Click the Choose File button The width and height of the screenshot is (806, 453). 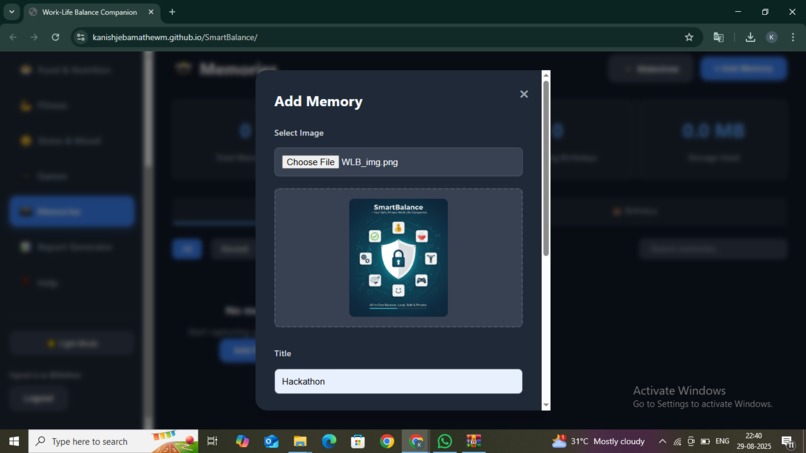click(x=310, y=162)
